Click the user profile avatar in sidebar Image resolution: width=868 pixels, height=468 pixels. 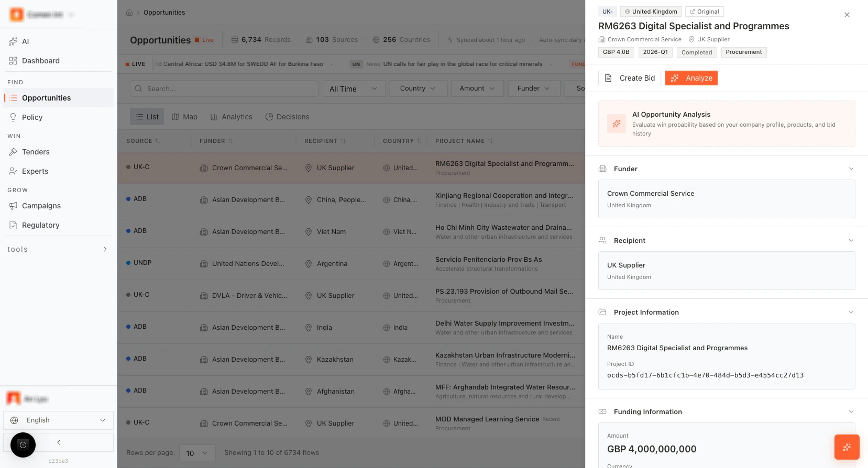pos(14,399)
